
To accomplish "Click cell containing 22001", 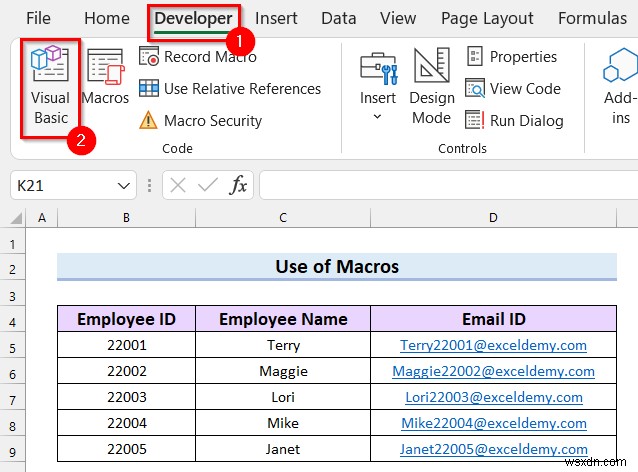I will pyautogui.click(x=127, y=345).
